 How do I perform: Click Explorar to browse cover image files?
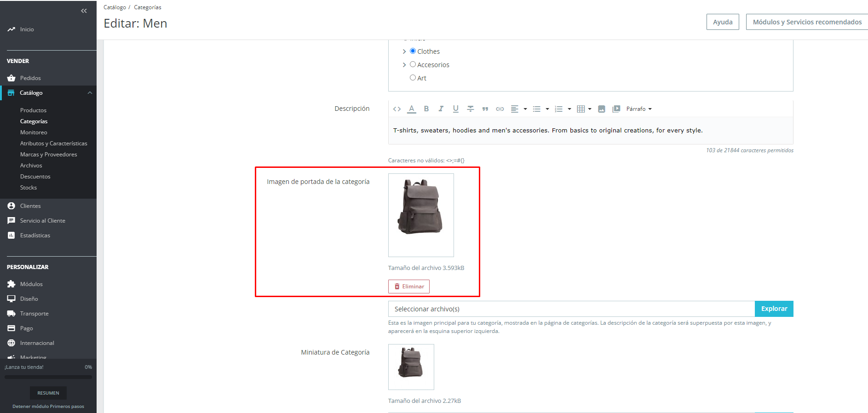coord(774,309)
